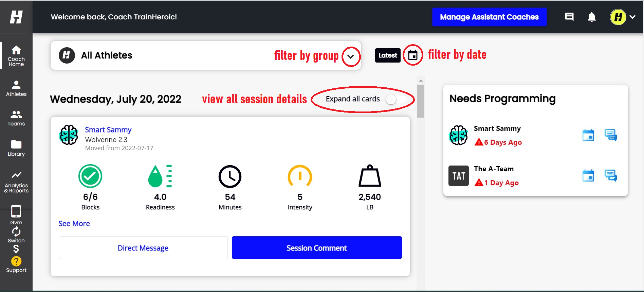Open calendar for Smart Sammy in Needs Programming

point(588,135)
